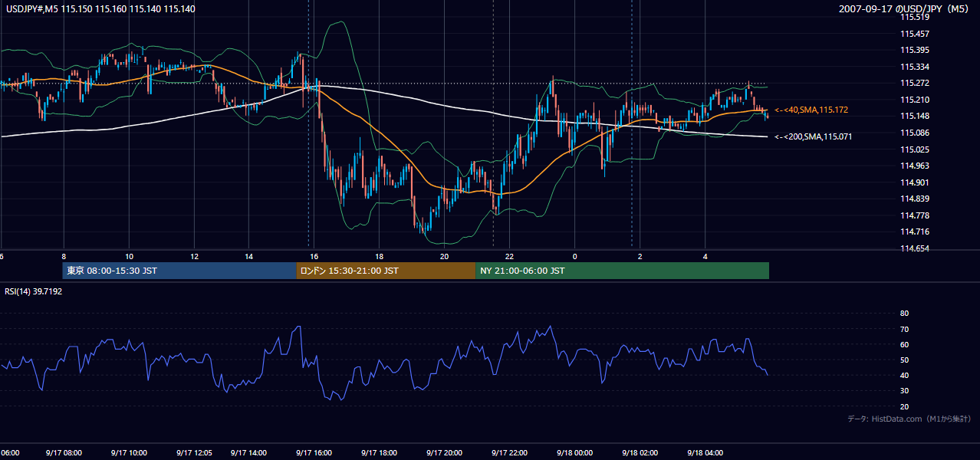Viewport: 980px width, 460px height.
Task: Click price axis label 114.778
Action: pyautogui.click(x=914, y=215)
